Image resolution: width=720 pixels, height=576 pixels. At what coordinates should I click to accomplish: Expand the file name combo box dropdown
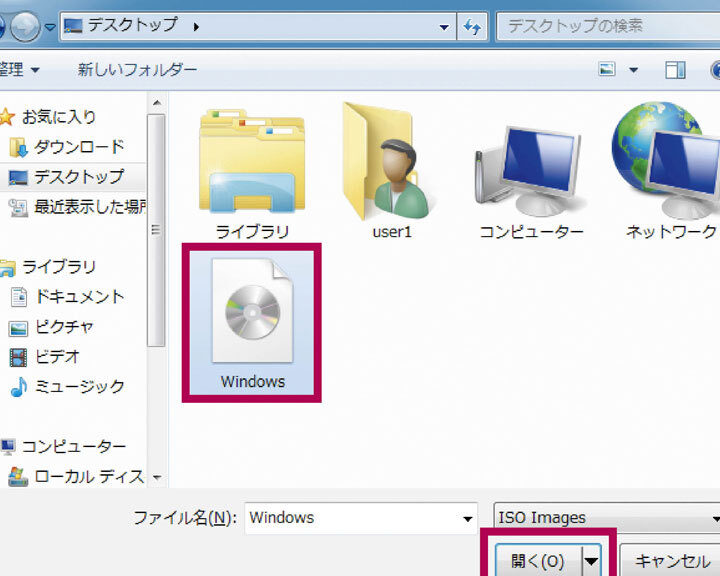pos(468,518)
